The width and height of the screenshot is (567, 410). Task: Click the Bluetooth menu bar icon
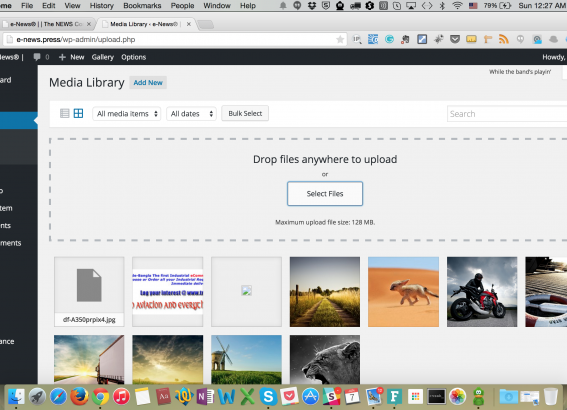pyautogui.click(x=442, y=5)
